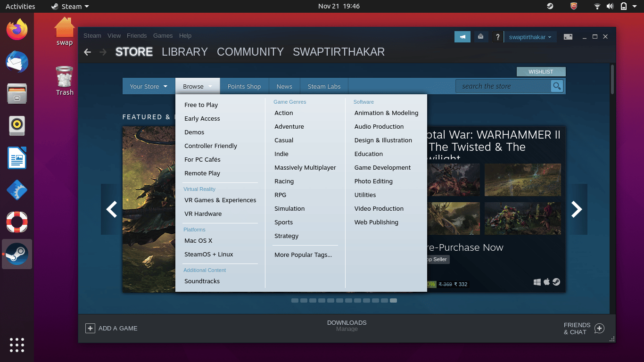The width and height of the screenshot is (644, 362).
Task: Select the Trash desktop icon
Action: point(65,81)
